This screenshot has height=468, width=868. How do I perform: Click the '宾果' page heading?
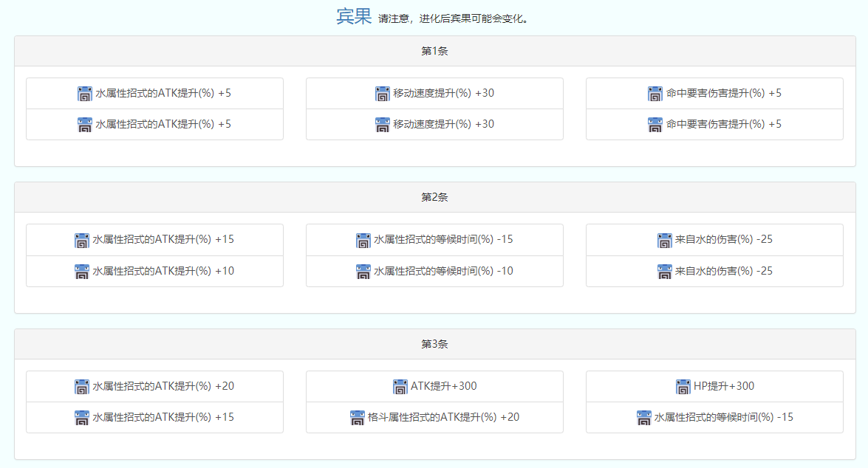355,16
